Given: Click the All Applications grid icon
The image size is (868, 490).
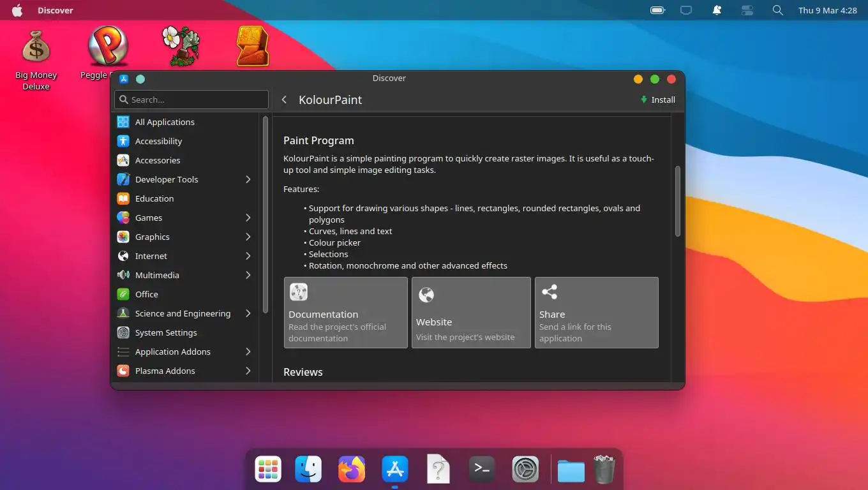Looking at the screenshot, I should click(x=123, y=122).
